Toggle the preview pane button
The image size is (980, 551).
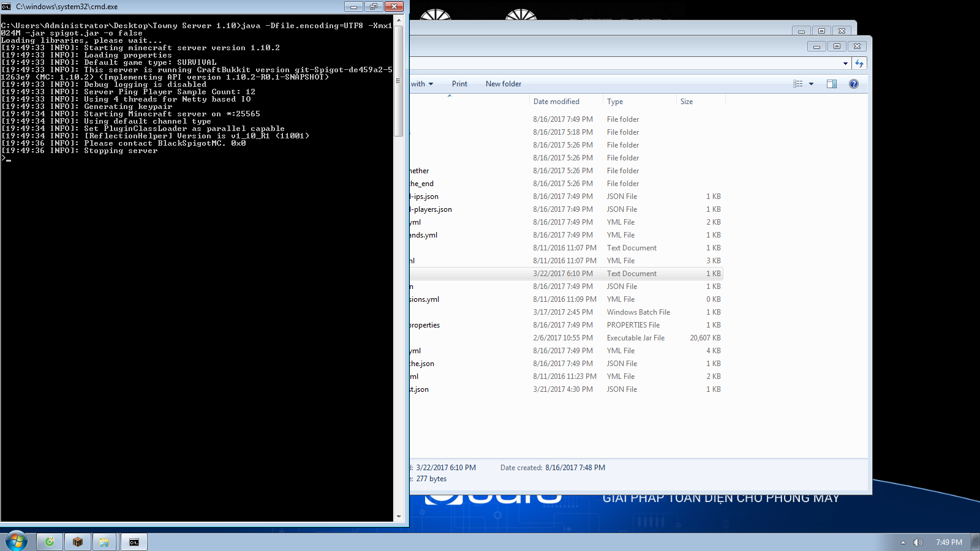coord(831,84)
